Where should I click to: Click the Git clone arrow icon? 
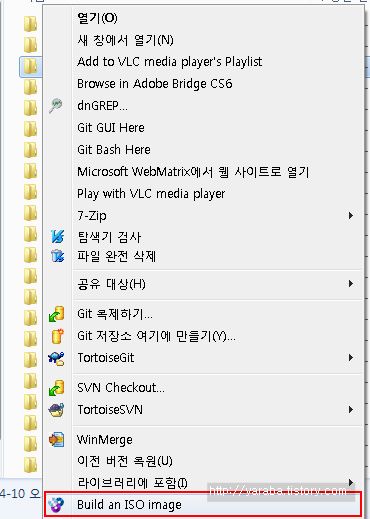pyautogui.click(x=56, y=314)
